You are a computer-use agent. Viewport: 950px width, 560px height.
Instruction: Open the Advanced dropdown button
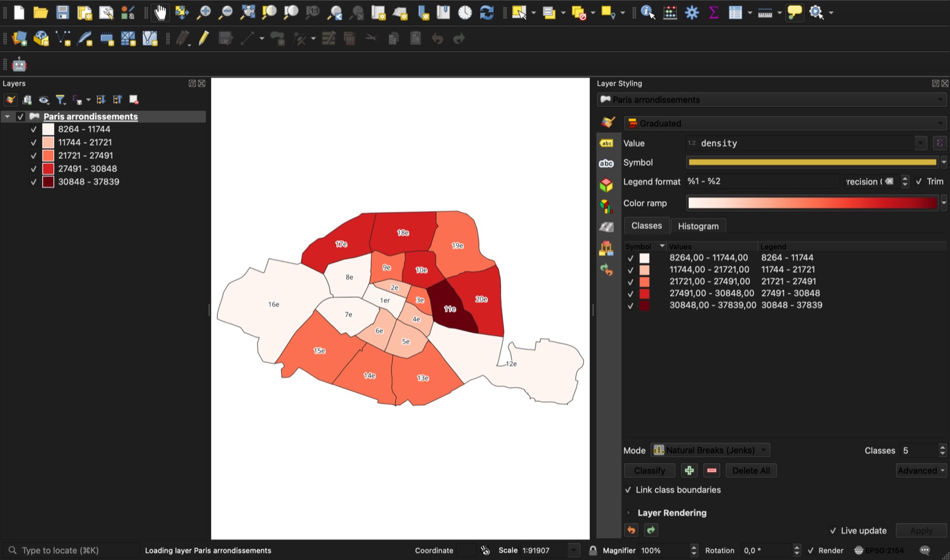(921, 470)
